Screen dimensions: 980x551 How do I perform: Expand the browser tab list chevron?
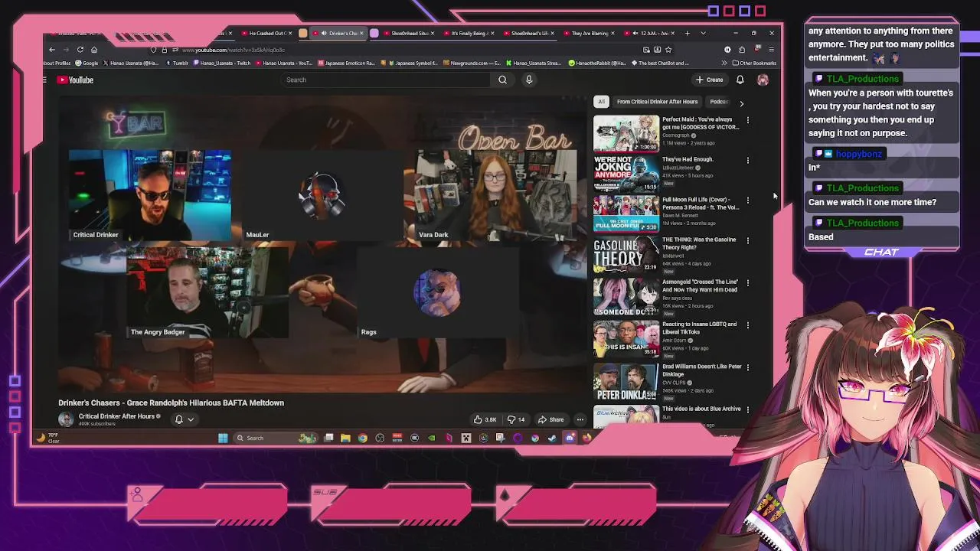pyautogui.click(x=704, y=33)
